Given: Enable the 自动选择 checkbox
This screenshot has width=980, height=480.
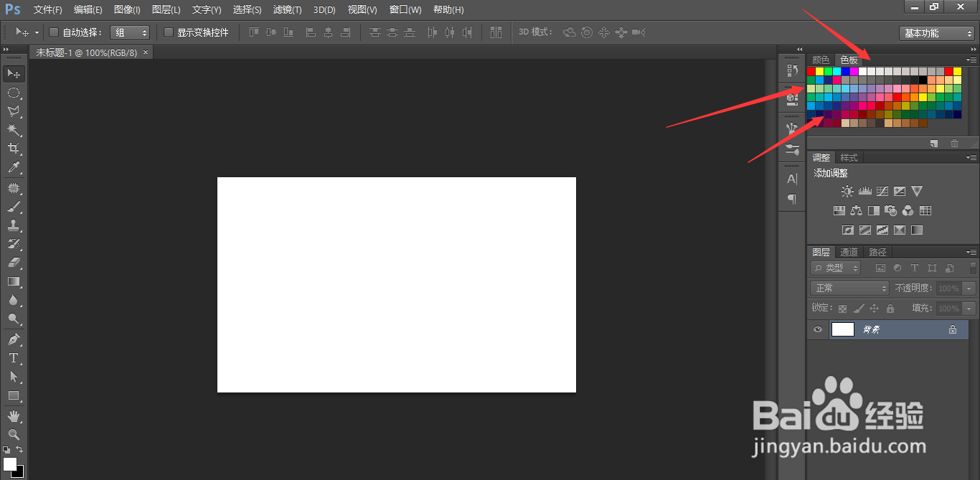Looking at the screenshot, I should (53, 32).
